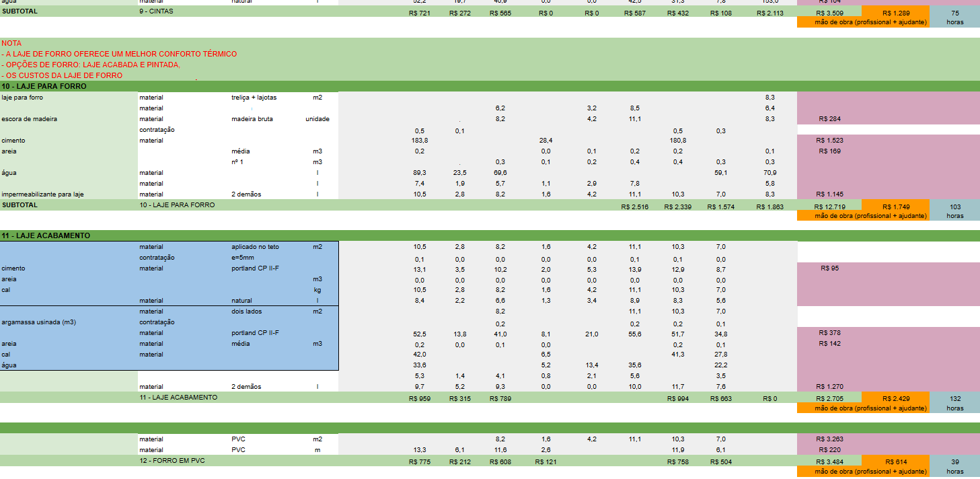This screenshot has width=980, height=479.
Task: Click the argamassa usinada (m3) cell
Action: (38, 322)
